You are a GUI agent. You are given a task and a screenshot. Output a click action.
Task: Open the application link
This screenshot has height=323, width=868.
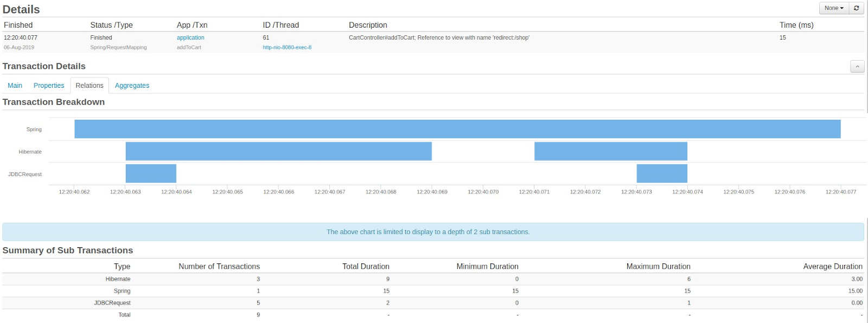click(x=190, y=38)
